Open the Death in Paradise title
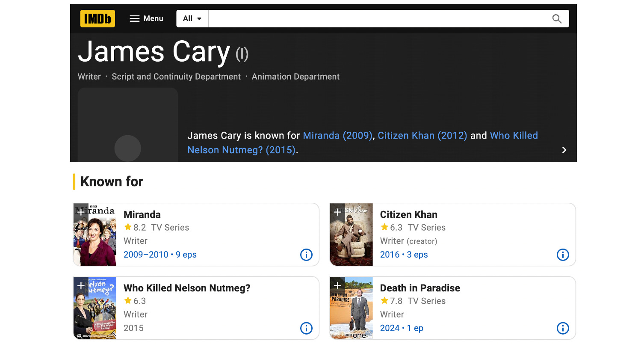 pyautogui.click(x=420, y=288)
